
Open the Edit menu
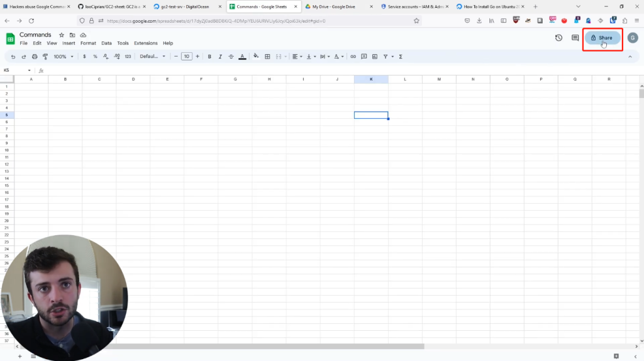37,43
